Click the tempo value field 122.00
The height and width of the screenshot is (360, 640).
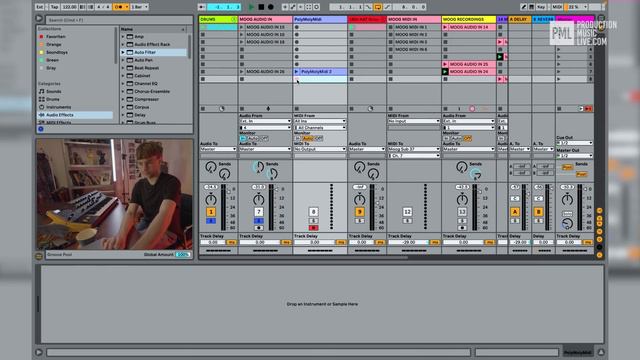(x=69, y=7)
